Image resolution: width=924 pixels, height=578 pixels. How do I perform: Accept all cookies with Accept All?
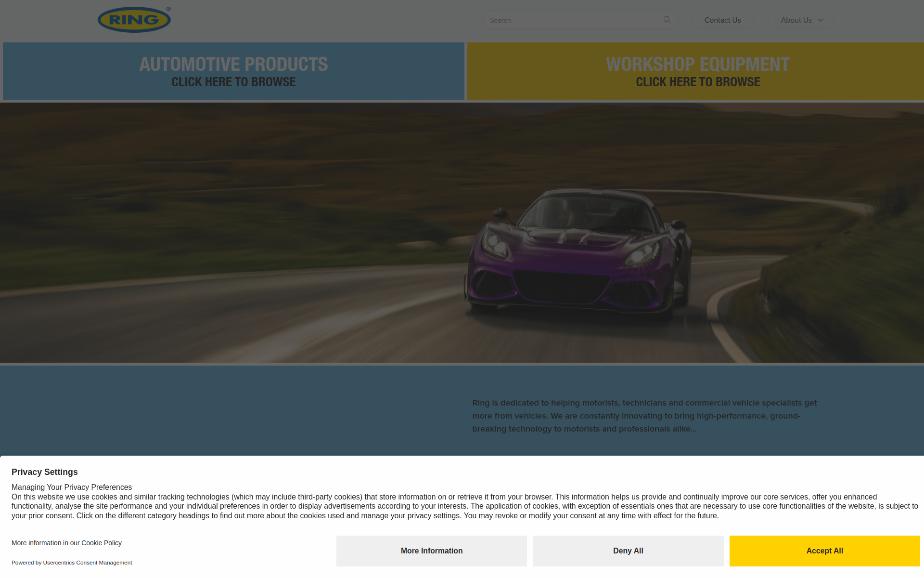point(824,551)
